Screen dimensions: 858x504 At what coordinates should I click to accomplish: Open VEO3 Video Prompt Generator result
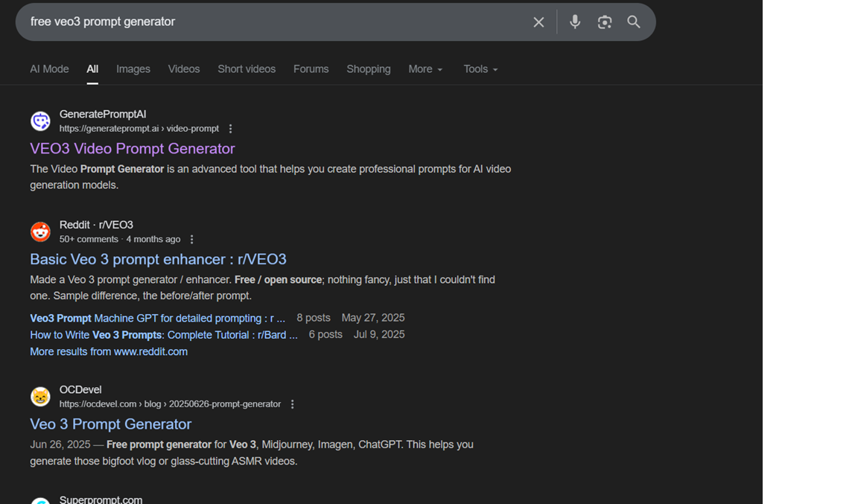(x=133, y=149)
